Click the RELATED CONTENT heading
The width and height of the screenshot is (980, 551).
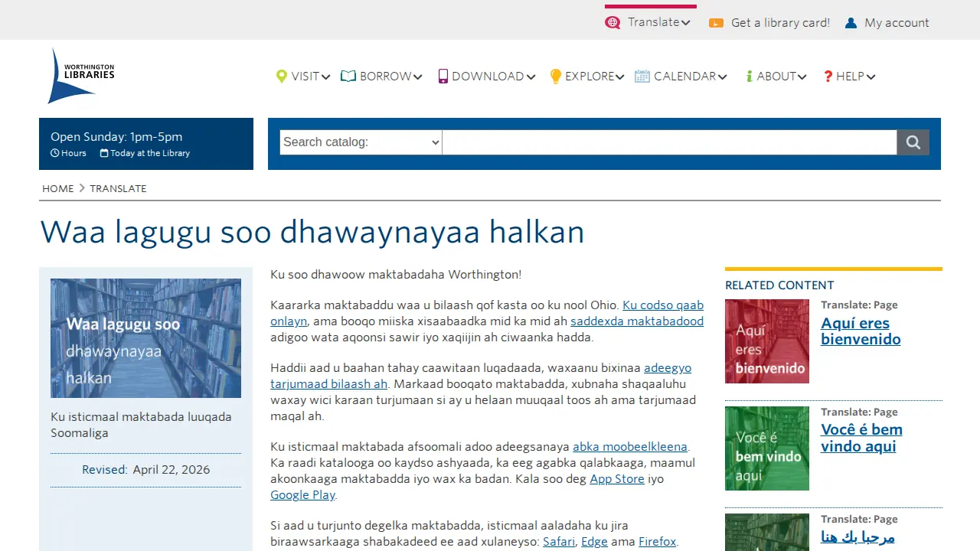[779, 285]
